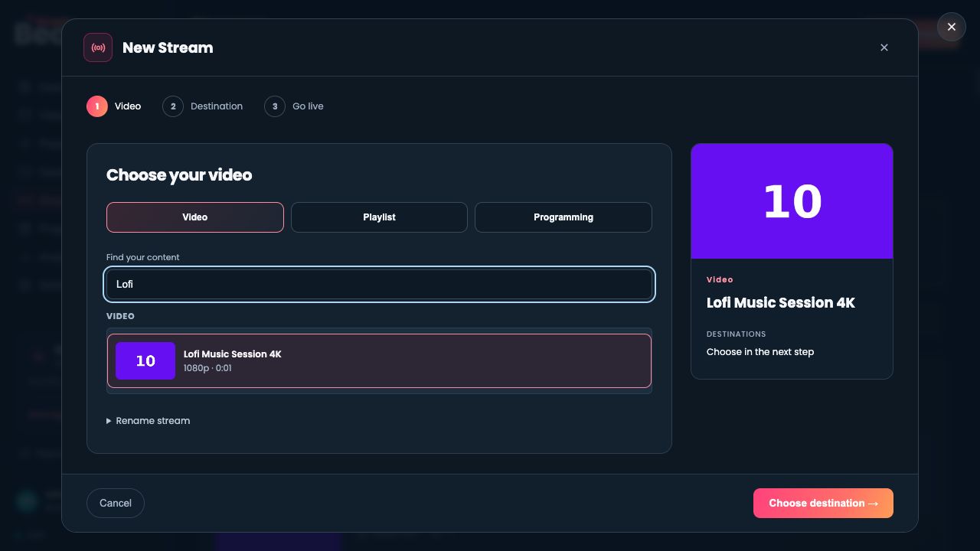980x551 pixels.
Task: Select the Programming content type
Action: point(563,217)
